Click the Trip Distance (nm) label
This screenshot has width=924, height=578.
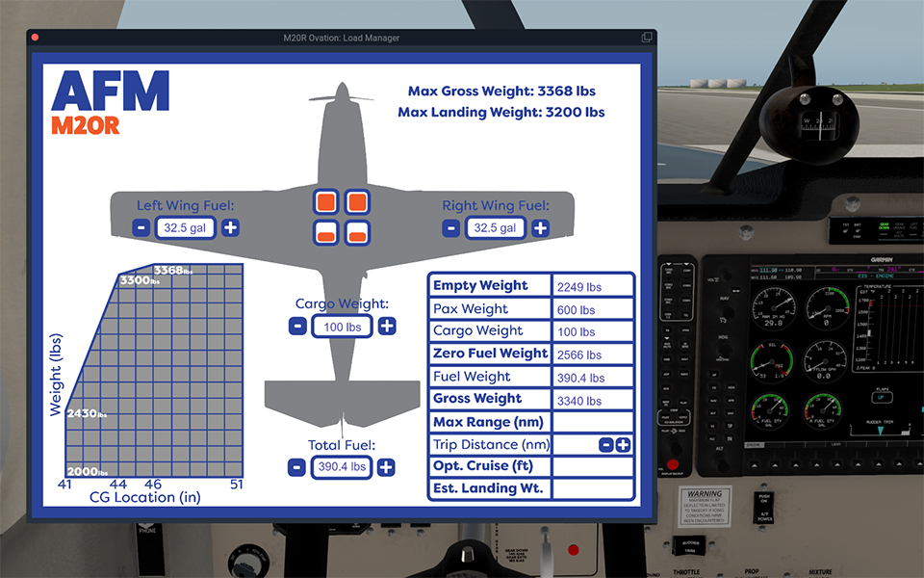pos(492,445)
